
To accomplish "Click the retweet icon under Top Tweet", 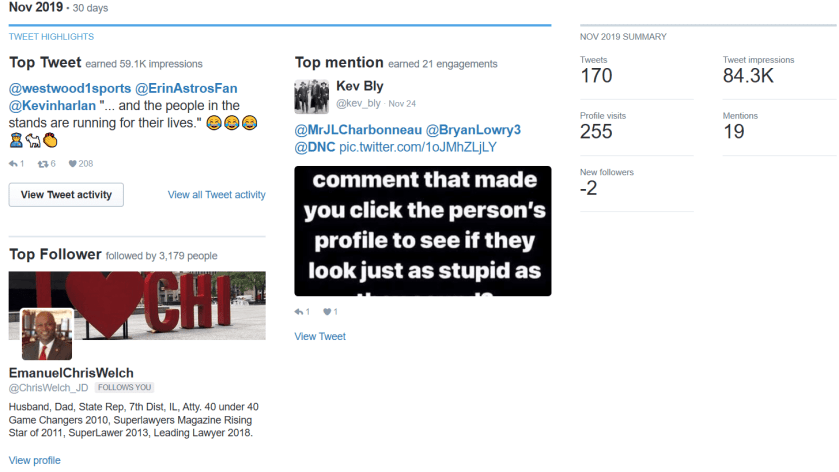I will pyautogui.click(x=43, y=164).
